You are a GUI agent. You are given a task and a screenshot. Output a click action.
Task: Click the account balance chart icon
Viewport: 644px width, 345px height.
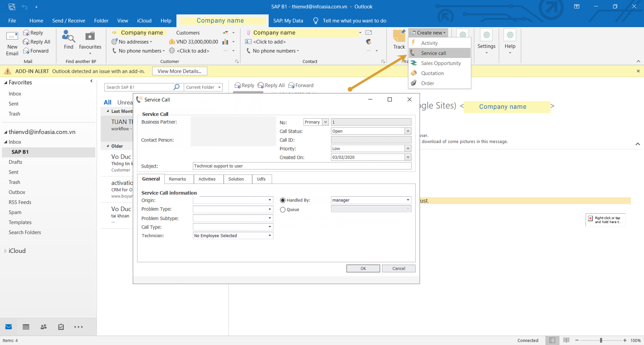pyautogui.click(x=226, y=42)
